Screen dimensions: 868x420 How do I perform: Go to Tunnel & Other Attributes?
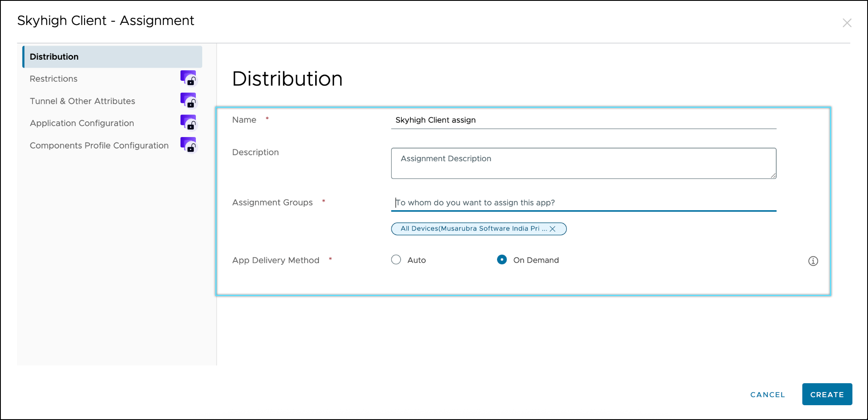(x=82, y=101)
